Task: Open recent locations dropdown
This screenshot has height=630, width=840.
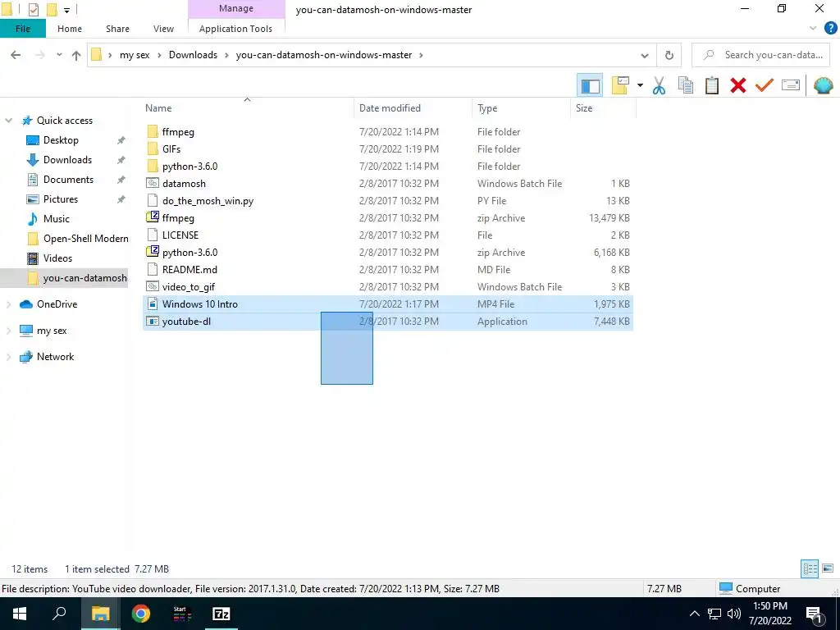Action: click(59, 55)
